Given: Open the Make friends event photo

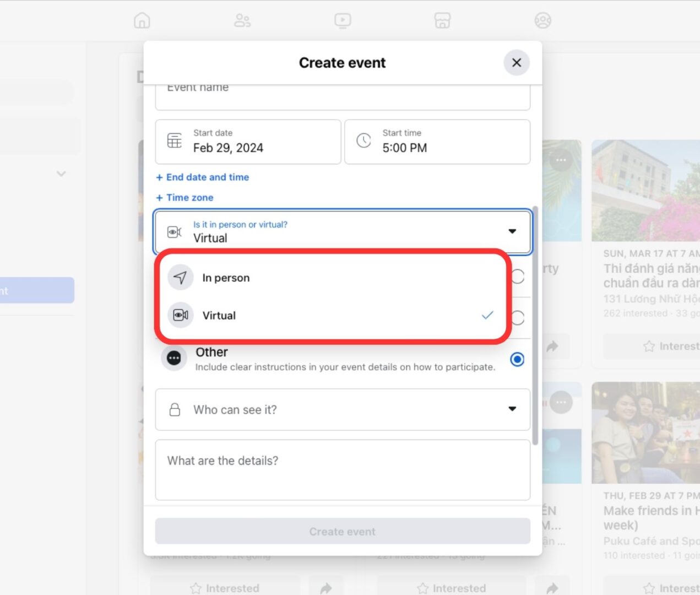Looking at the screenshot, I should coord(645,432).
